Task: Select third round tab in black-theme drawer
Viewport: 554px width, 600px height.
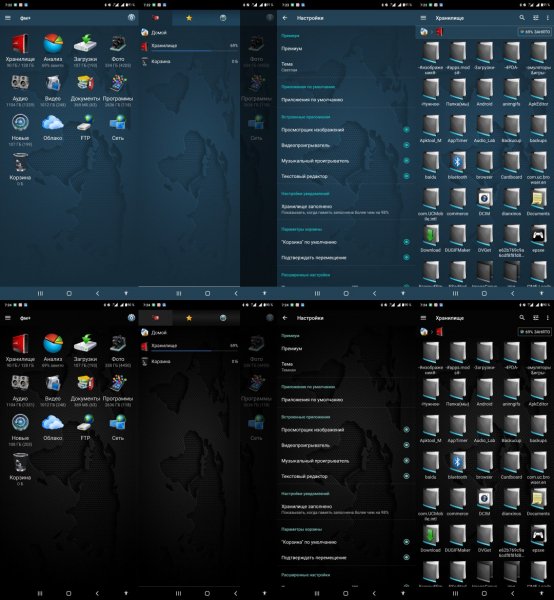Action: coord(223,318)
